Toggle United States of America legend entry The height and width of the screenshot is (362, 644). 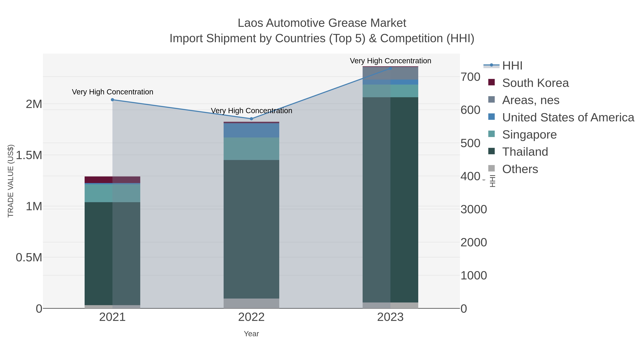(561, 117)
